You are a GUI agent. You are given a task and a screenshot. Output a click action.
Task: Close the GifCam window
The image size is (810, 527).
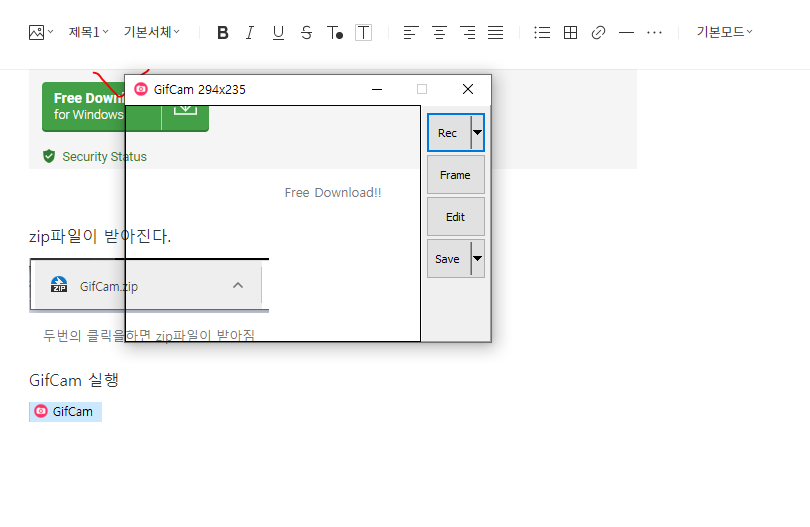click(468, 89)
